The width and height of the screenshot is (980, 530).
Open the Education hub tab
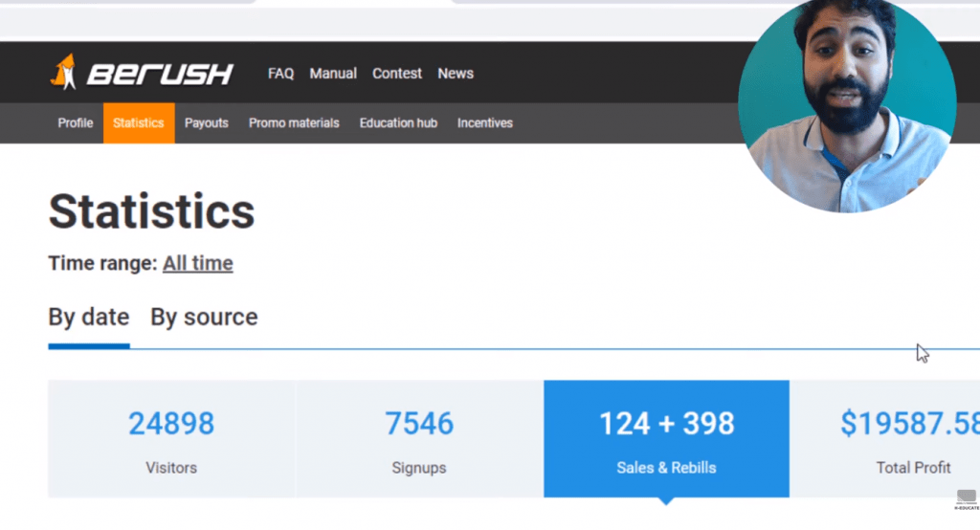pyautogui.click(x=398, y=123)
